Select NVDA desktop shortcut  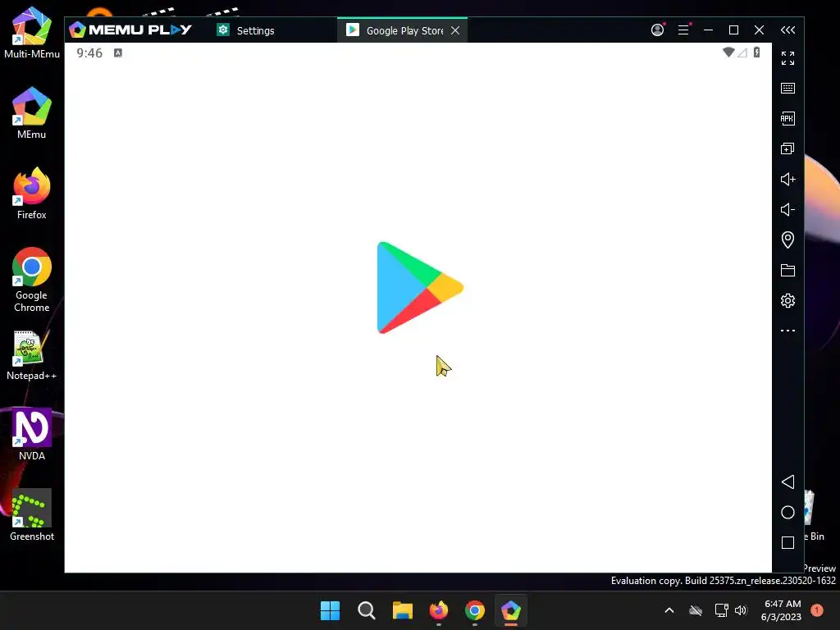point(32,435)
